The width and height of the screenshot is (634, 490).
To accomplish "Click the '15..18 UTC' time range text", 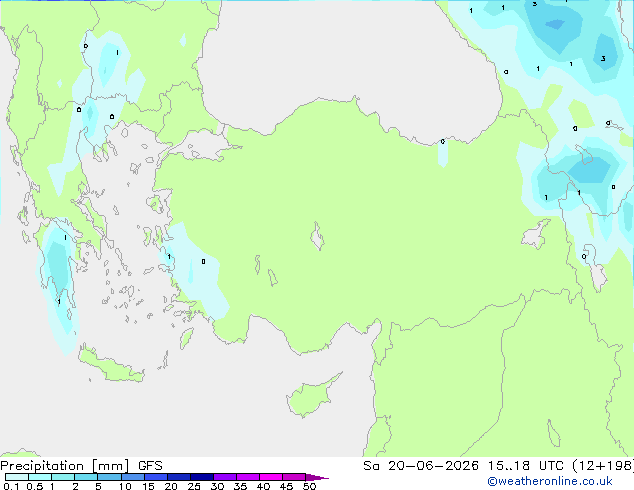I will 525,466.
